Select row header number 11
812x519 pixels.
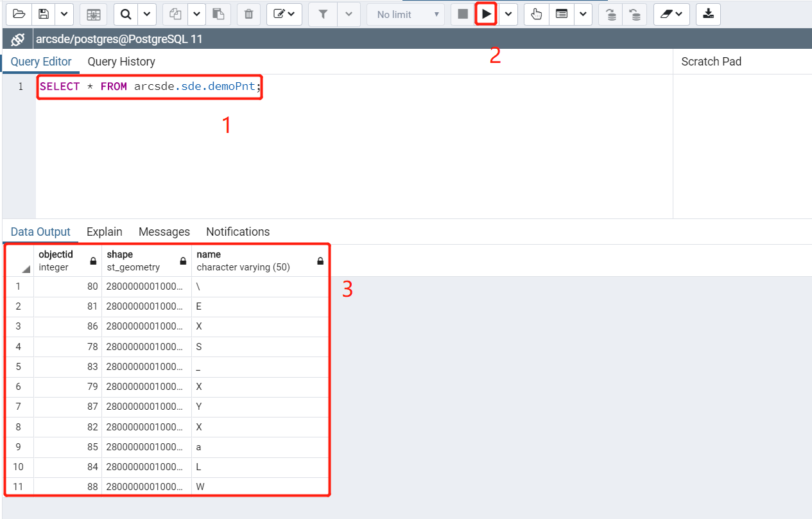(19, 487)
